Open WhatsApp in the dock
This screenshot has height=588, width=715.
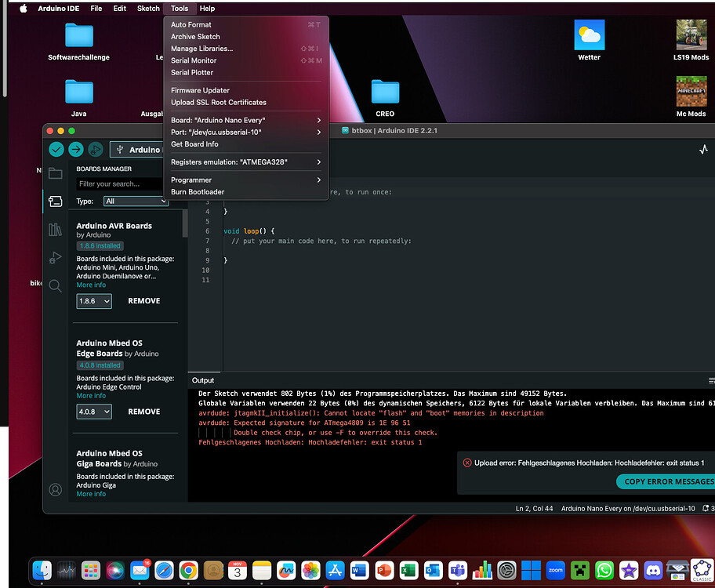[604, 570]
